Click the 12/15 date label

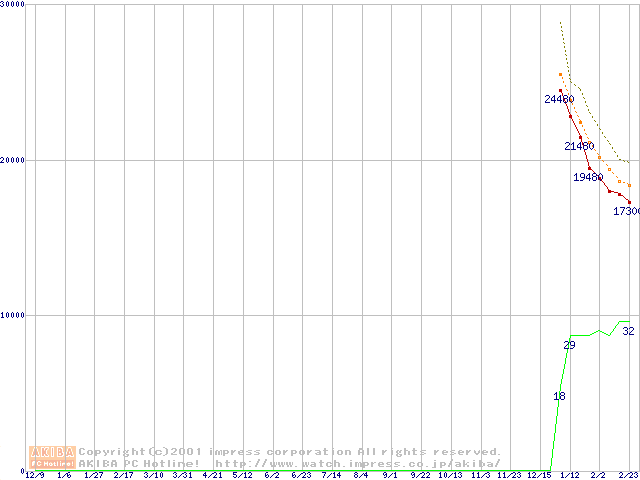click(540, 476)
